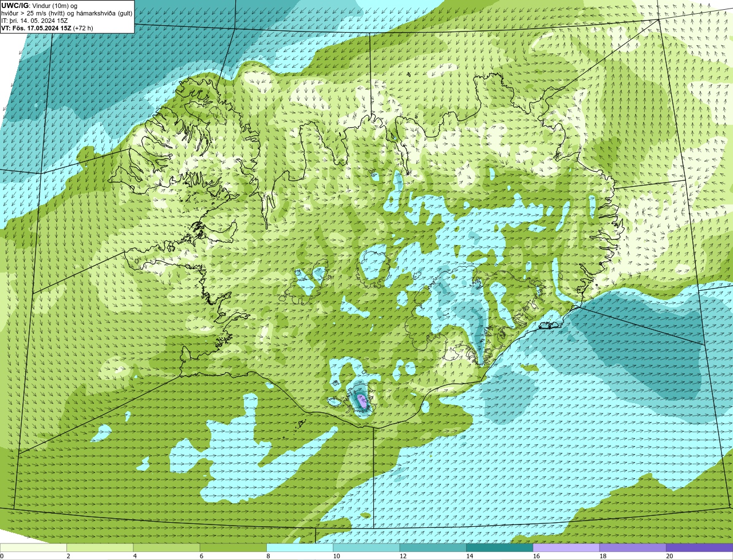
Task: Click the legend tick label 2
Action: pos(68,556)
